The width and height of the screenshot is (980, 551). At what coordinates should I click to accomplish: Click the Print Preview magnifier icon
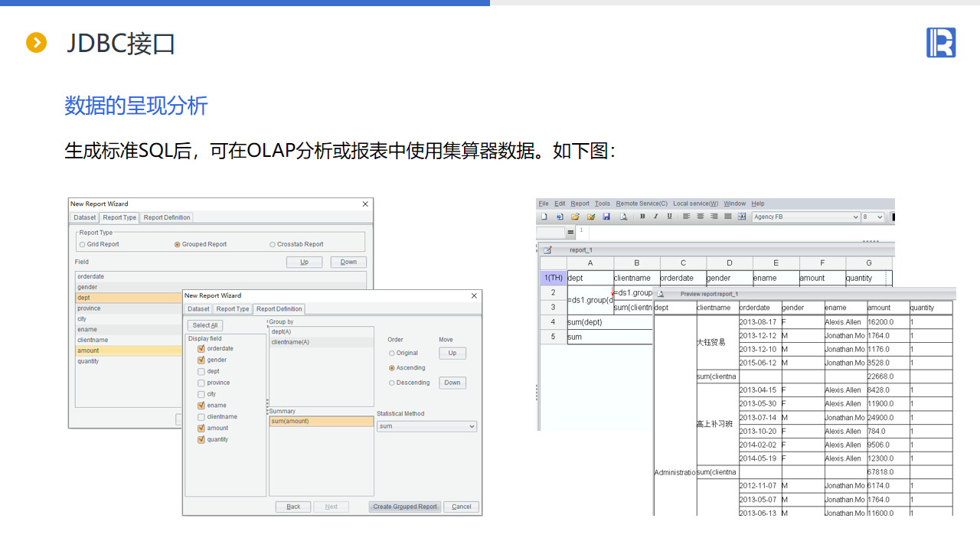[623, 217]
